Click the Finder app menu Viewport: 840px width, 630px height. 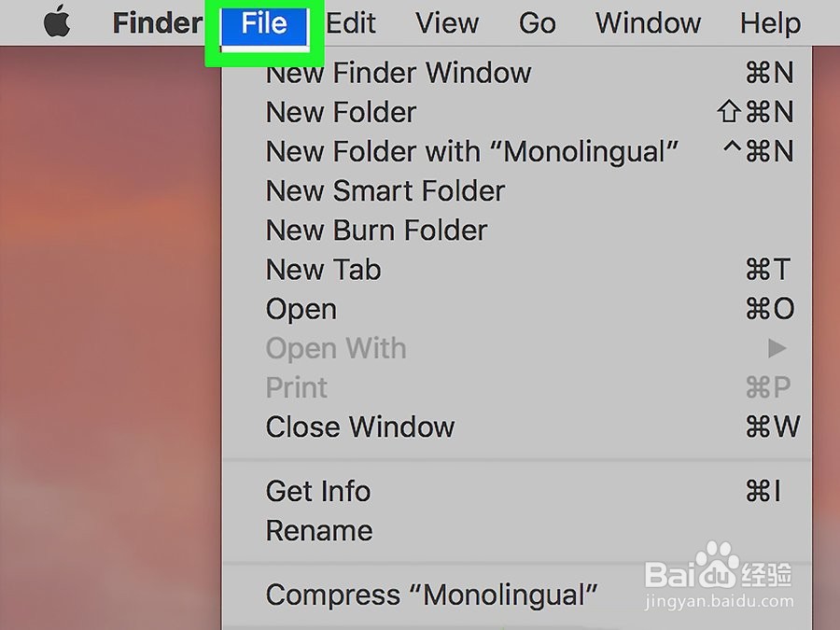pyautogui.click(x=157, y=23)
